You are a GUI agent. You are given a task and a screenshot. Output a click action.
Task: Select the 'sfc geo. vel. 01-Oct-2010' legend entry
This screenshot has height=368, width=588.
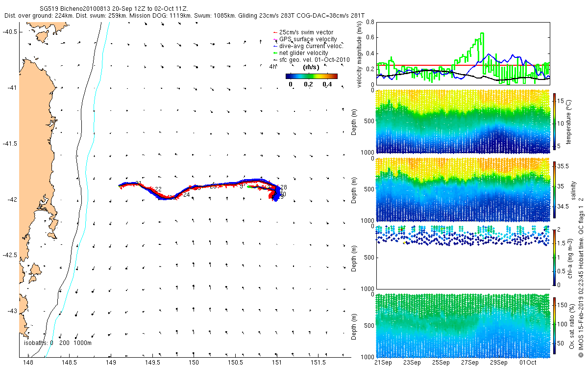pos(311,59)
